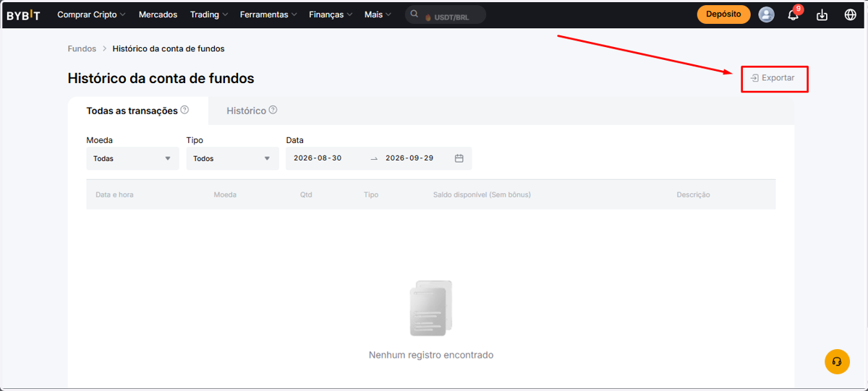Viewport: 868px width, 391px height.
Task: Click the Tipo column header in table
Action: [371, 195]
